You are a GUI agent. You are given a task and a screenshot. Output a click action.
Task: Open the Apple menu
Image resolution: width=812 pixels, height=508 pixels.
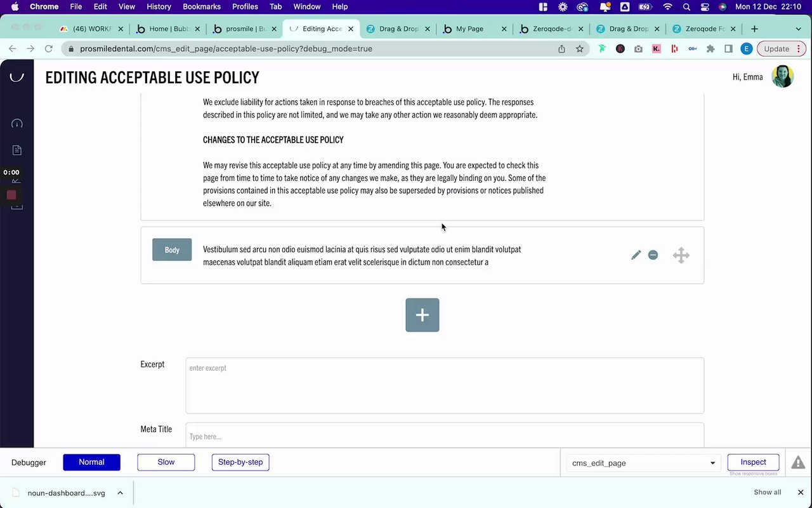click(15, 6)
